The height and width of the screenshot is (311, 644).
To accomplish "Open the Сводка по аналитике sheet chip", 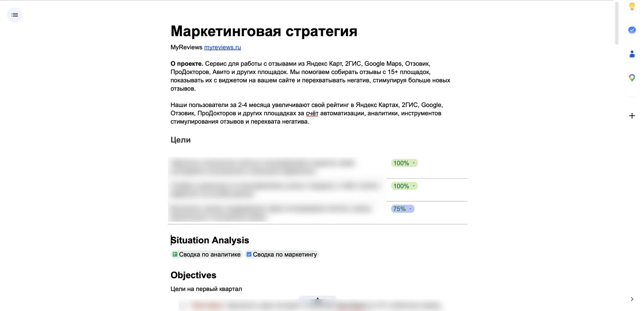I will tap(207, 254).
